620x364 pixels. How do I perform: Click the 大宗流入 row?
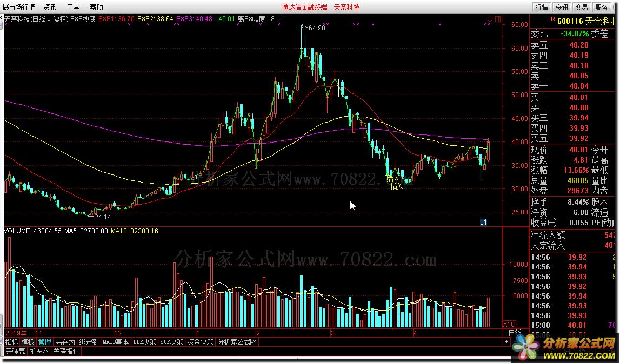click(572, 245)
